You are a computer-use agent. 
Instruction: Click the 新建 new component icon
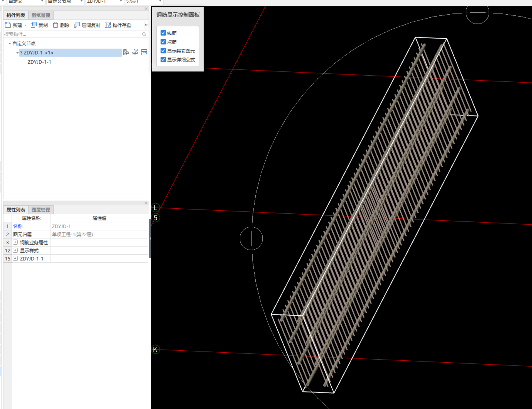coord(8,25)
